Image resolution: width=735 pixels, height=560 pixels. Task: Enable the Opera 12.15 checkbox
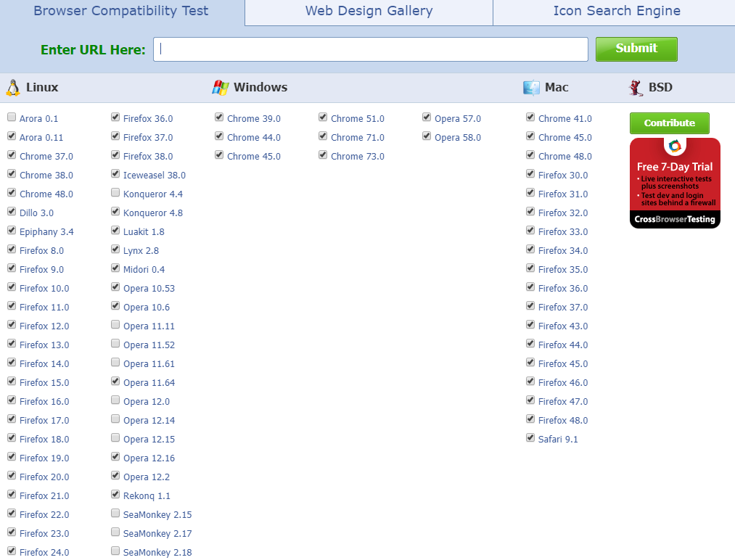pyautogui.click(x=115, y=437)
